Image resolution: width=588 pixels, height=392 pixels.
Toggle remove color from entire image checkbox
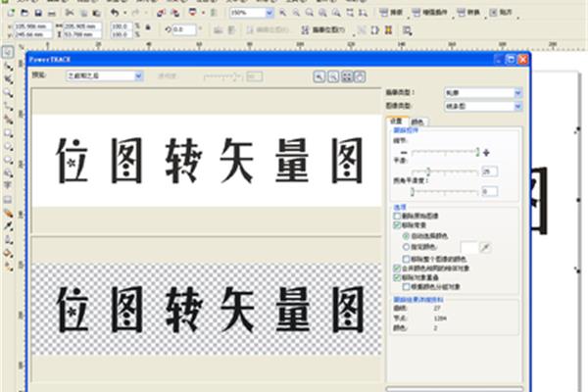coord(406,259)
